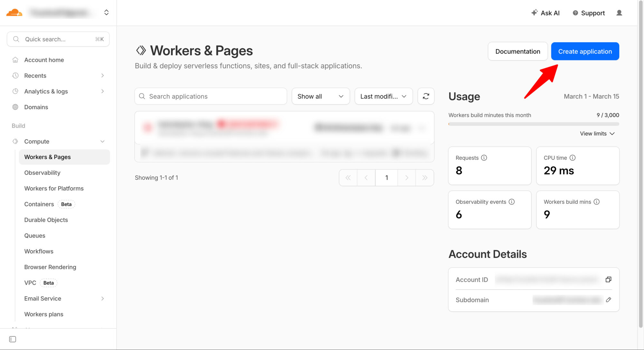Viewport: 644px width, 350px height.
Task: Collapse the sidebar panel
Action: click(13, 339)
